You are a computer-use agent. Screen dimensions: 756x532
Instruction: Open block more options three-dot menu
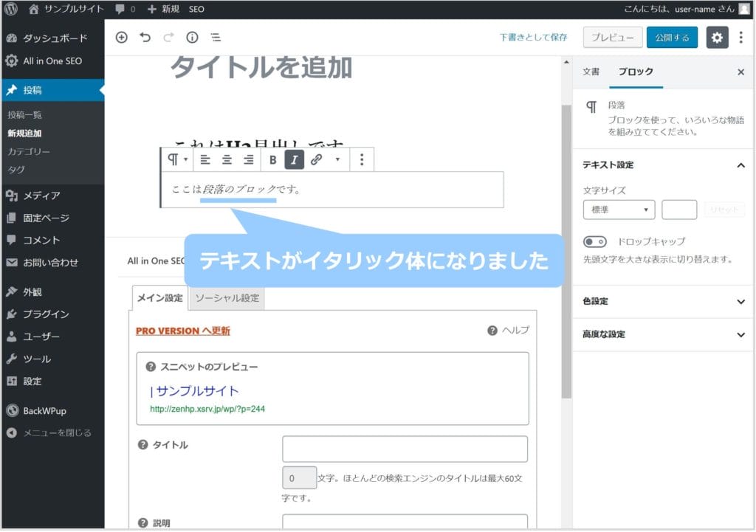[362, 159]
